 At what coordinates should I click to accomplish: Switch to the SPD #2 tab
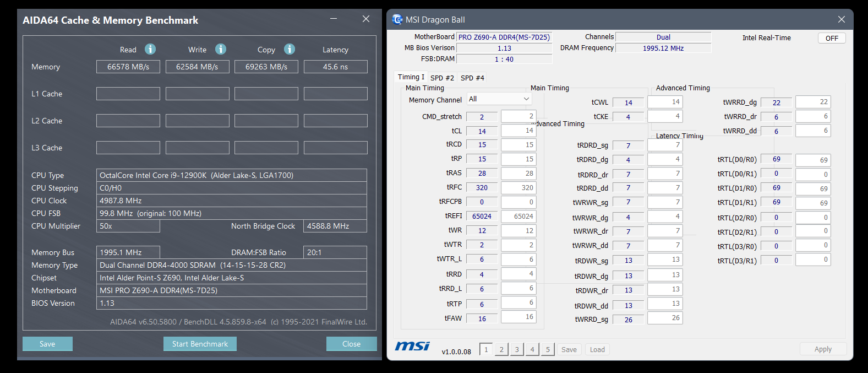point(442,78)
